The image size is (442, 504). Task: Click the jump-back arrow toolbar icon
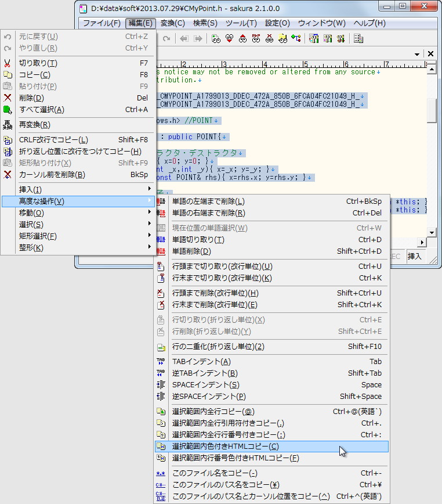tap(184, 39)
